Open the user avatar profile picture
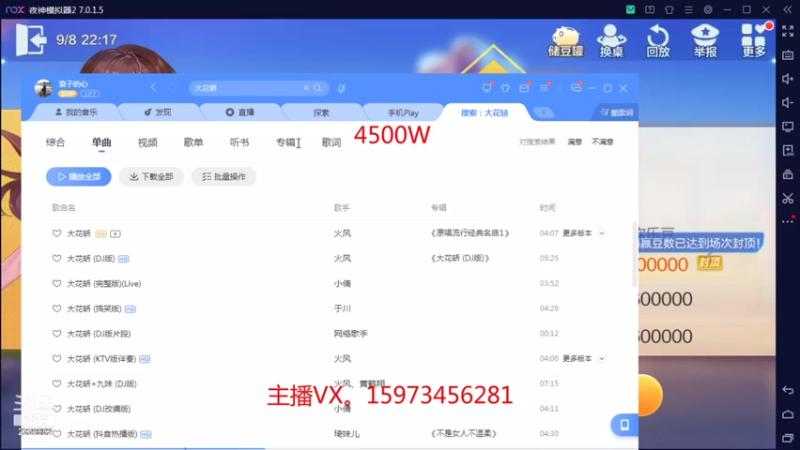This screenshot has width=800, height=450. point(43,88)
